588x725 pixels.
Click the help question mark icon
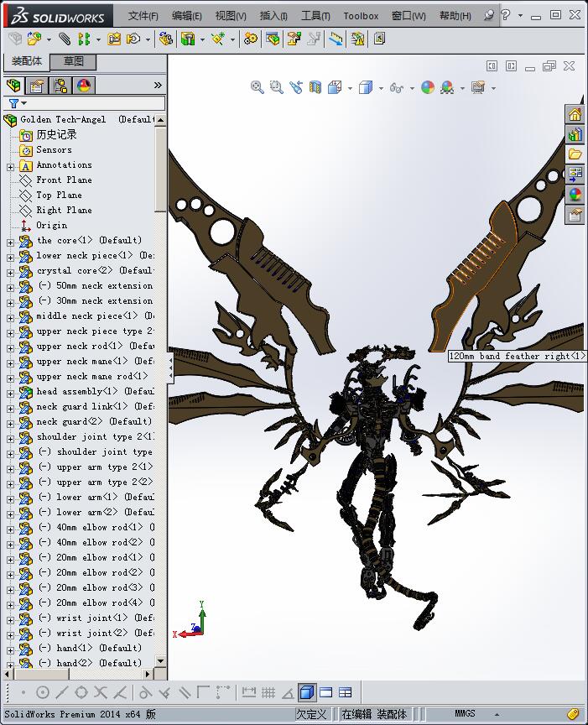click(x=505, y=15)
